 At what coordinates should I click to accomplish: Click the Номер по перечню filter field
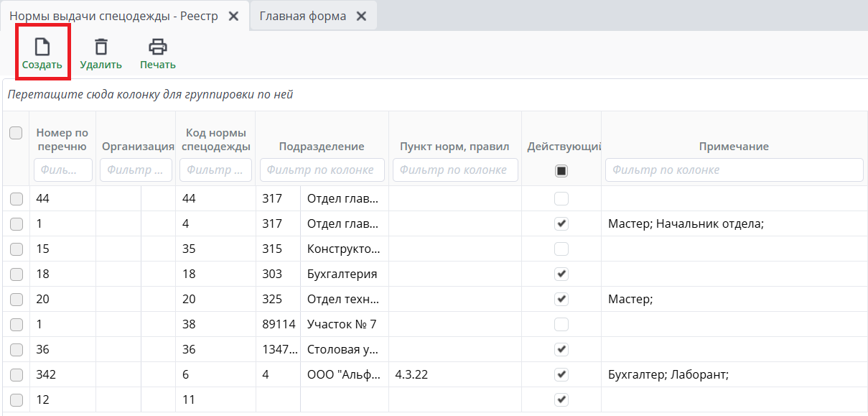pos(63,170)
